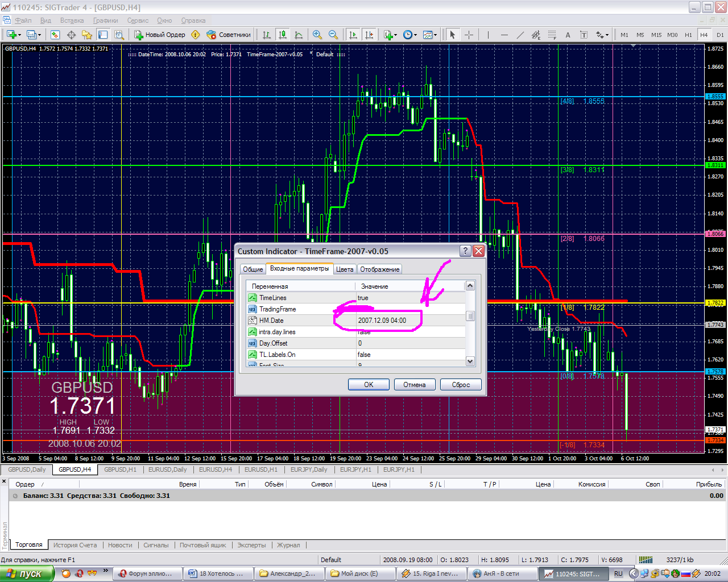Open the new chart icon
The image size is (728, 582).
13,35
